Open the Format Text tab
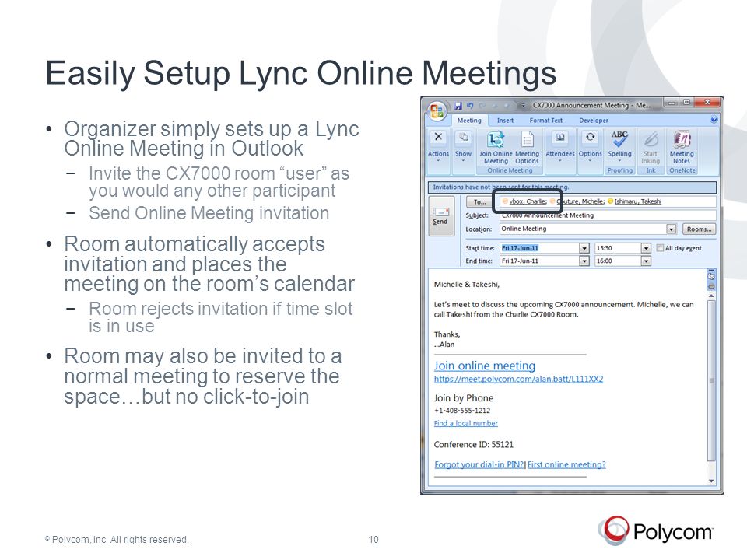The image size is (747, 560). point(546,121)
